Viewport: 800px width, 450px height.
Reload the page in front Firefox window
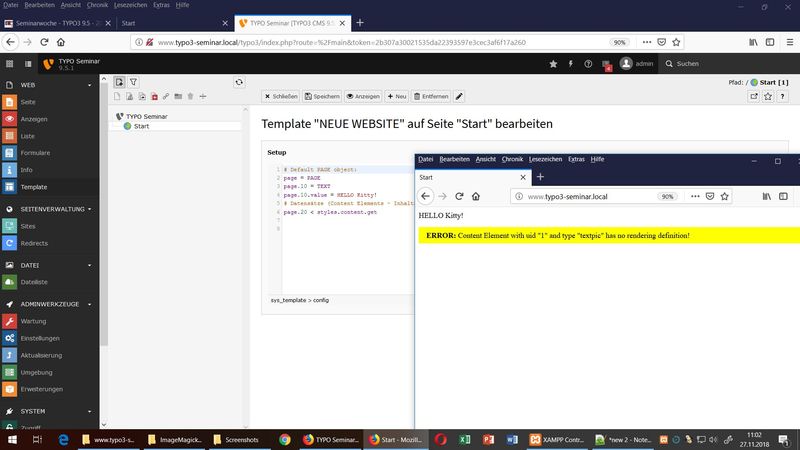tap(459, 196)
